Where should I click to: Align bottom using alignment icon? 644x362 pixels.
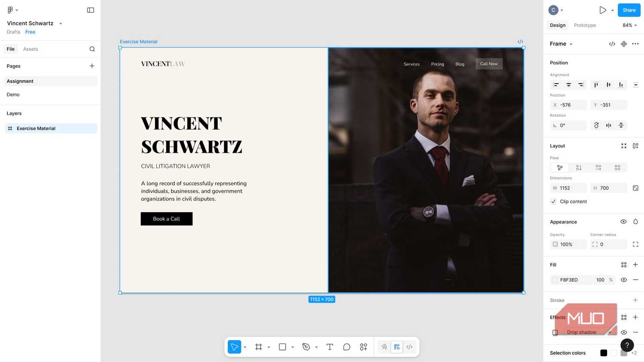tap(621, 85)
